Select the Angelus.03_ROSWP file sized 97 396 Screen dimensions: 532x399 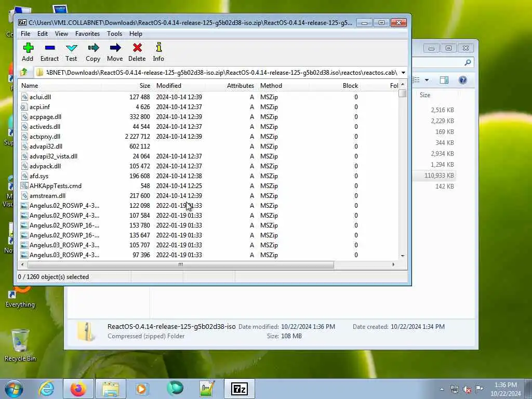click(x=209, y=255)
